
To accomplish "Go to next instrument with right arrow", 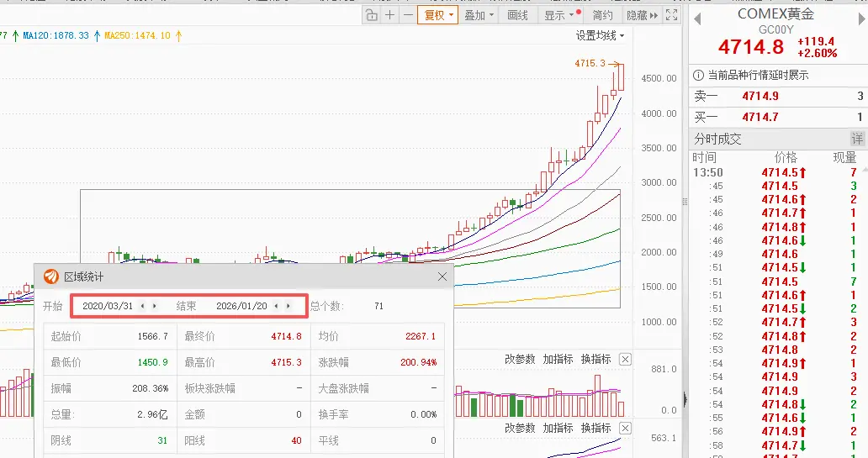I will 861,19.
